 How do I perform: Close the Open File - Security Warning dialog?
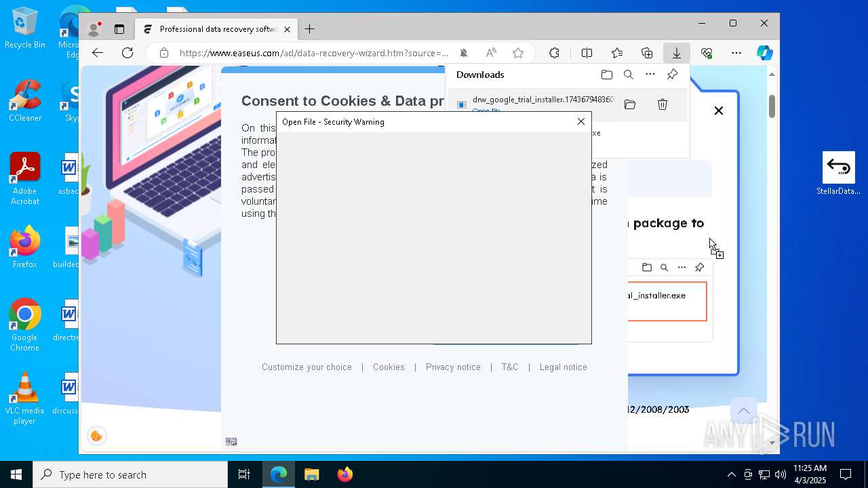(x=581, y=121)
